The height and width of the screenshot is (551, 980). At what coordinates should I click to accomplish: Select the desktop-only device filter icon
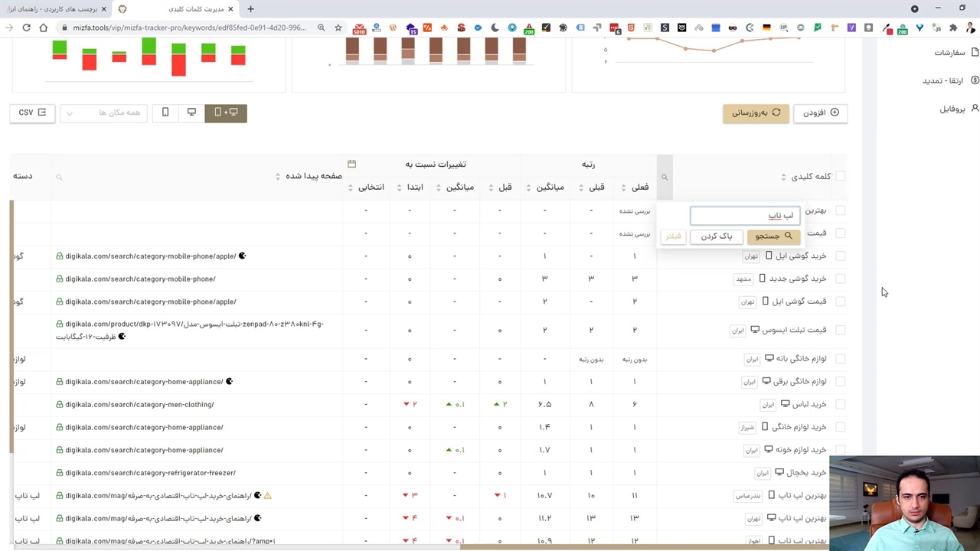pyautogui.click(x=191, y=112)
